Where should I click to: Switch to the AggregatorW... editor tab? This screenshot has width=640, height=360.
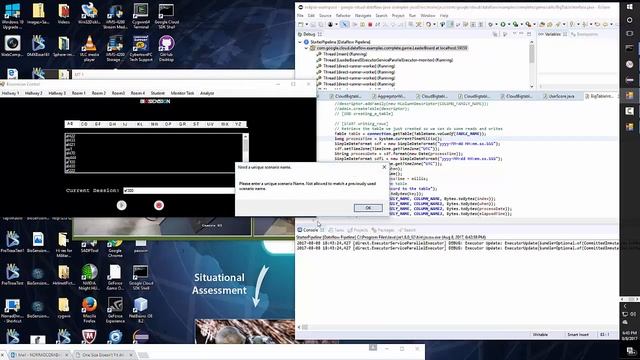point(389,96)
